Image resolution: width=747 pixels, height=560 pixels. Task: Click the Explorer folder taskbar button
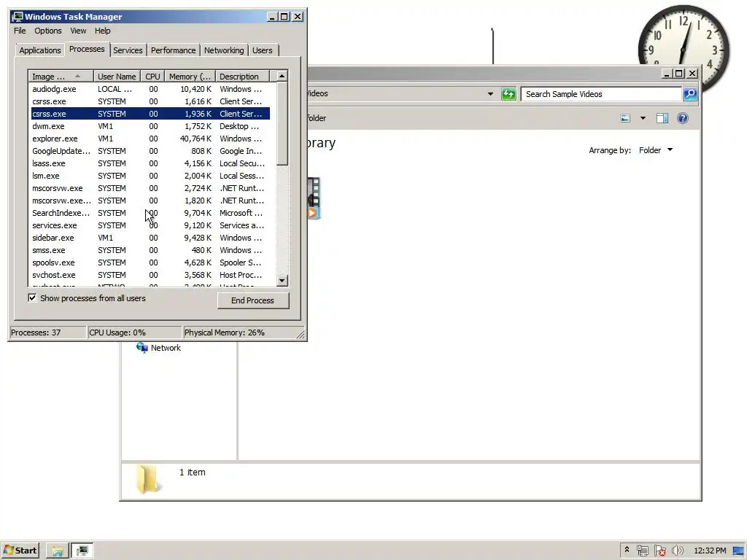pos(58,551)
